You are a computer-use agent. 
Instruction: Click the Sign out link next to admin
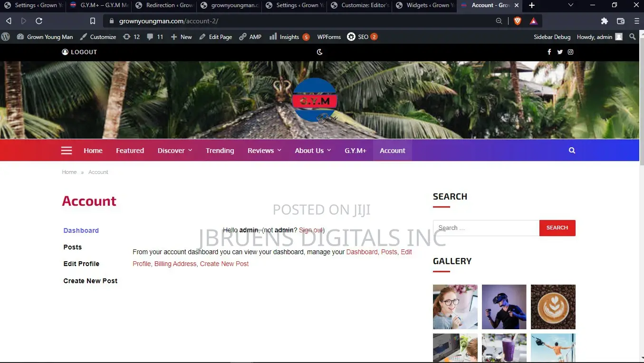(311, 230)
